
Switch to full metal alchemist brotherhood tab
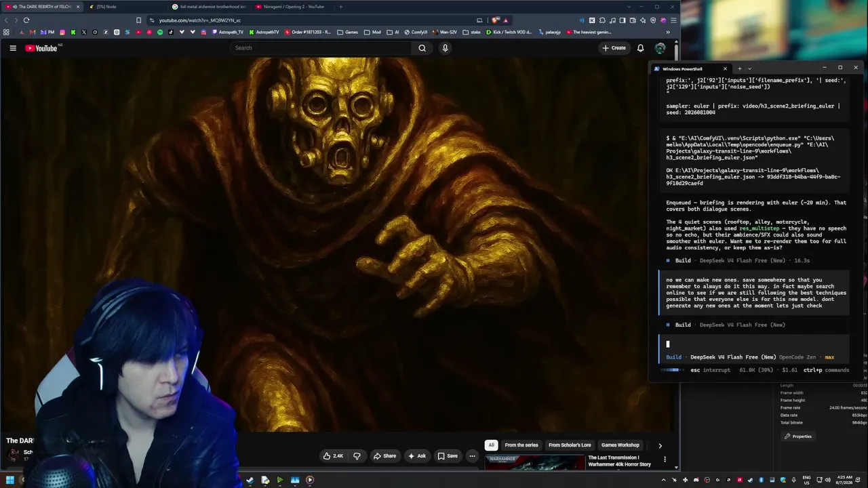click(209, 7)
